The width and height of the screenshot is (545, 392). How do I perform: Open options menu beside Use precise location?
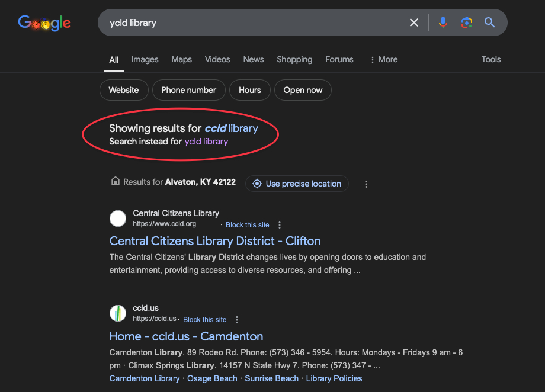(366, 184)
